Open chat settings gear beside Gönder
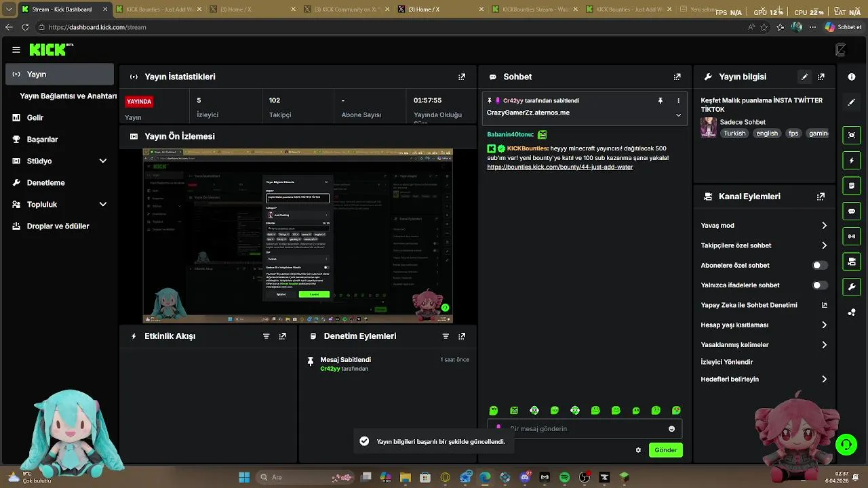Screen dimensions: 868x488 [x=638, y=450]
